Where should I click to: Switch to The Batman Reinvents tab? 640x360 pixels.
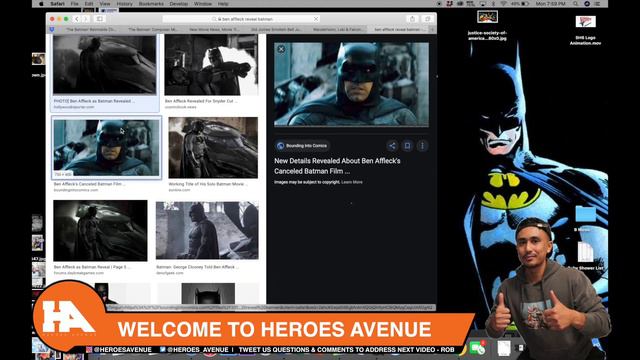(91, 29)
